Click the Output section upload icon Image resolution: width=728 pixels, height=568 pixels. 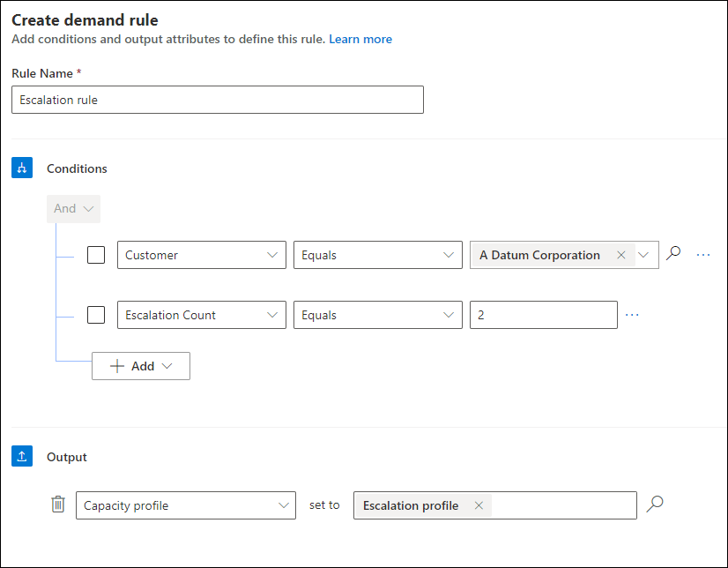22,457
